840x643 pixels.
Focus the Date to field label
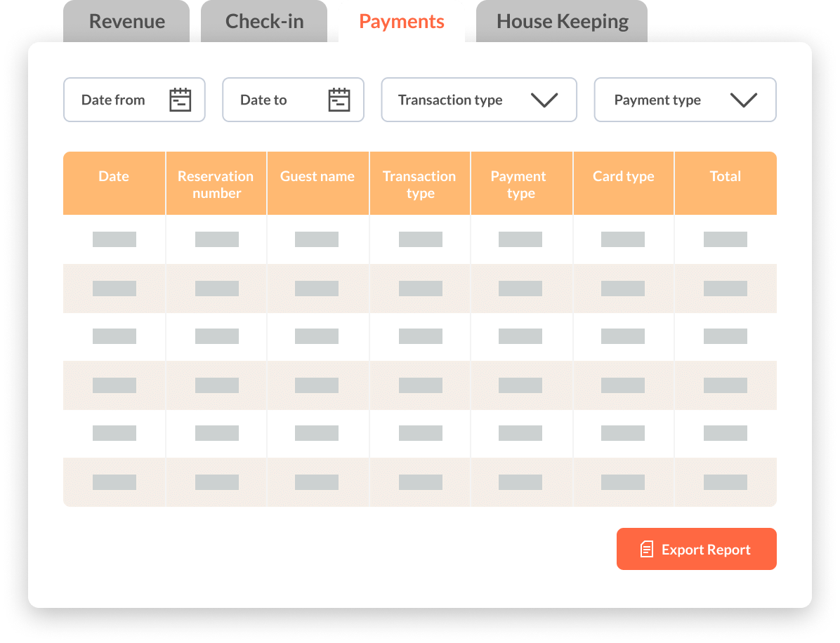[x=263, y=100]
